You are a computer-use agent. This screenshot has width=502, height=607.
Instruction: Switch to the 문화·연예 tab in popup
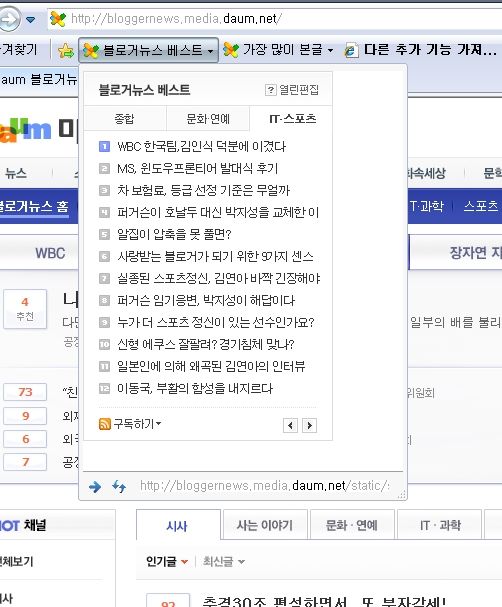coord(208,118)
